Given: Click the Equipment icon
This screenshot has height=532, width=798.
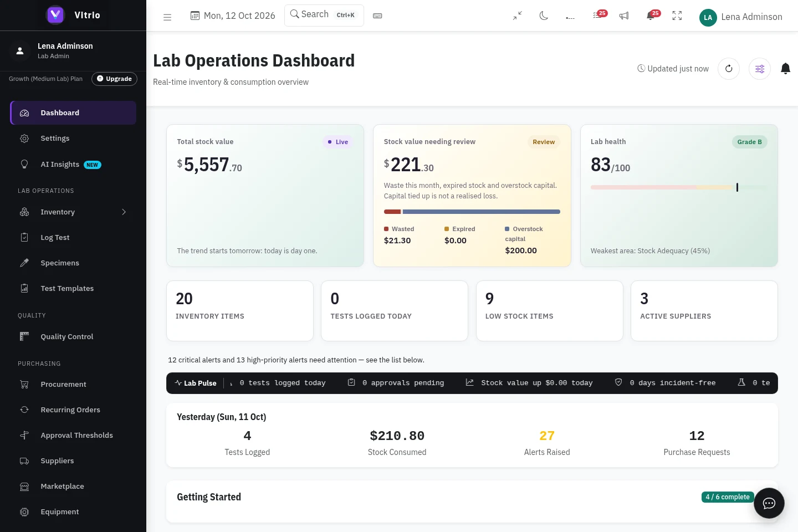Looking at the screenshot, I should pyautogui.click(x=24, y=512).
